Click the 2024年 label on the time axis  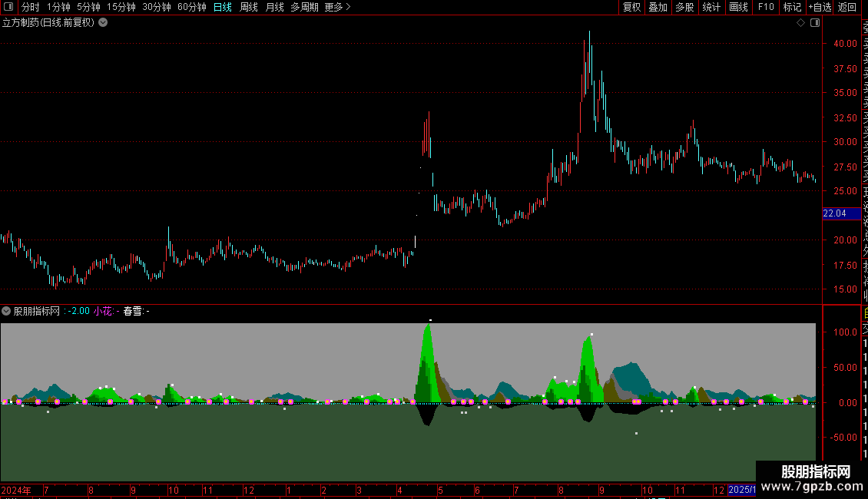pos(16,490)
